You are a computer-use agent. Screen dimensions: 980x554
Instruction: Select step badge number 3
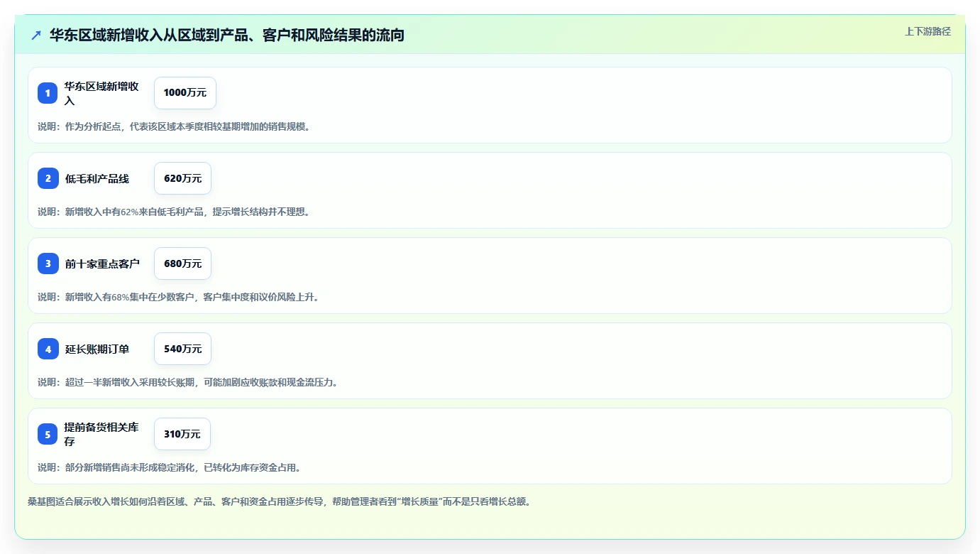48,264
